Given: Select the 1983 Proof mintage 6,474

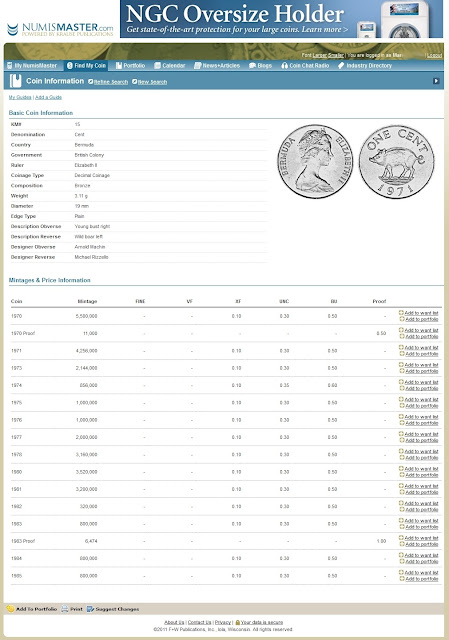Looking at the screenshot, I should [x=91, y=541].
